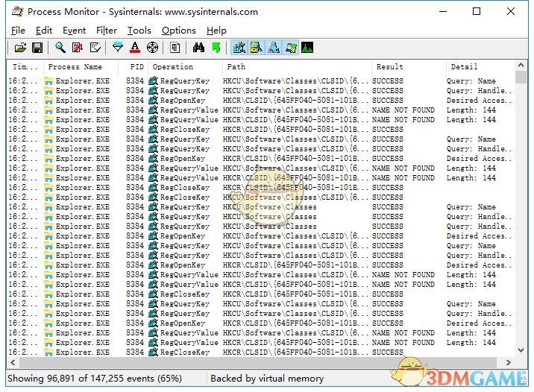The image size is (534, 392).
Task: Click the Result column header
Action: [x=409, y=66]
